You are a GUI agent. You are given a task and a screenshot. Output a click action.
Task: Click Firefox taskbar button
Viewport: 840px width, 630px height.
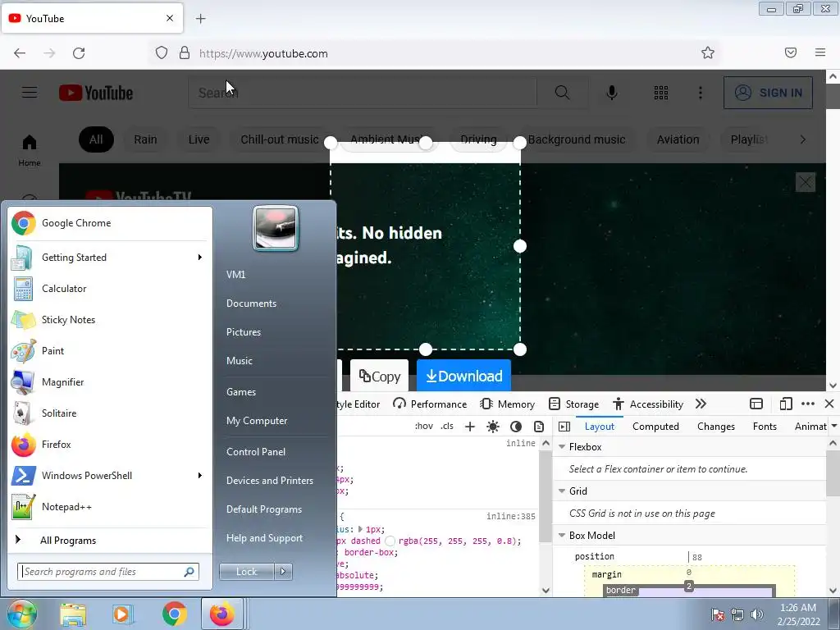click(222, 614)
